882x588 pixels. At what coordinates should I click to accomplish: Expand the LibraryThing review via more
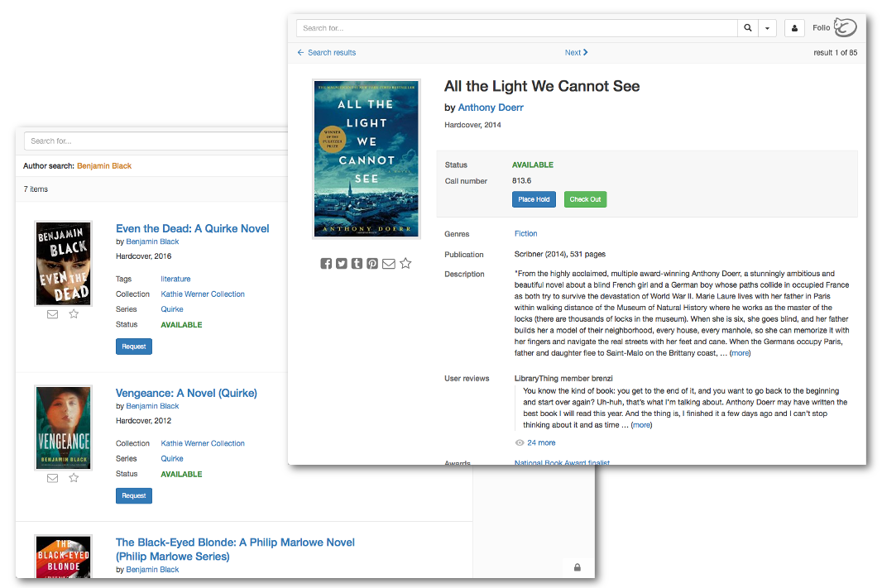pos(641,424)
